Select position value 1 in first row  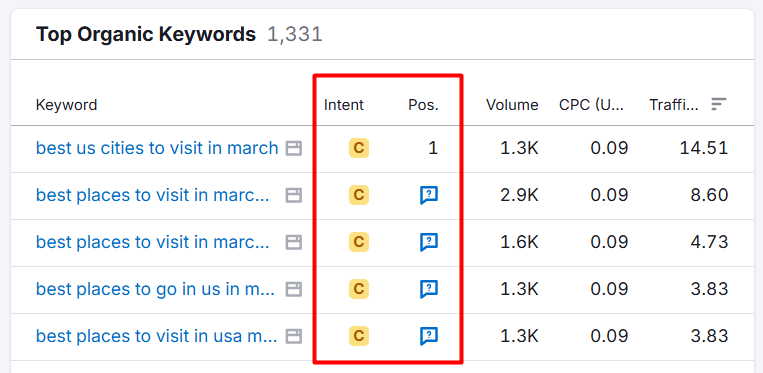point(433,148)
